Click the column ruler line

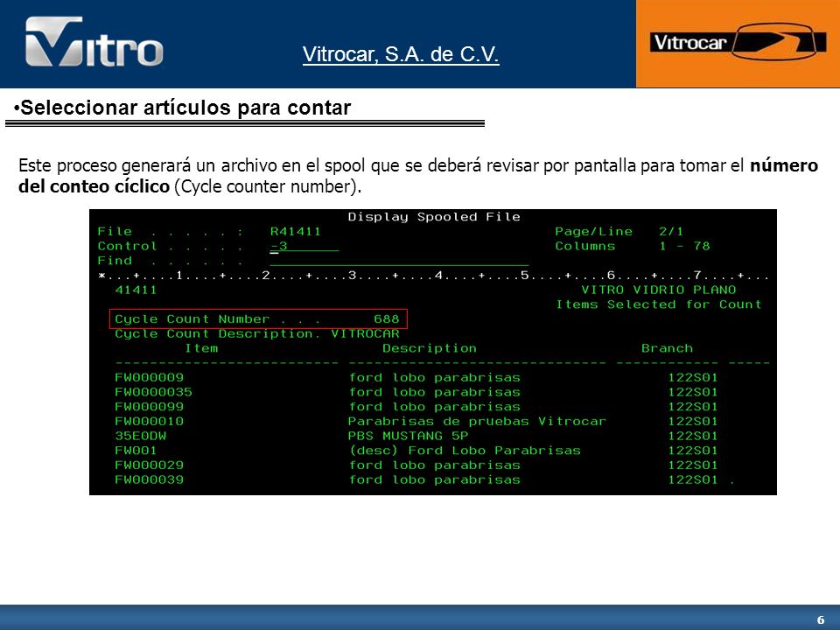[434, 276]
